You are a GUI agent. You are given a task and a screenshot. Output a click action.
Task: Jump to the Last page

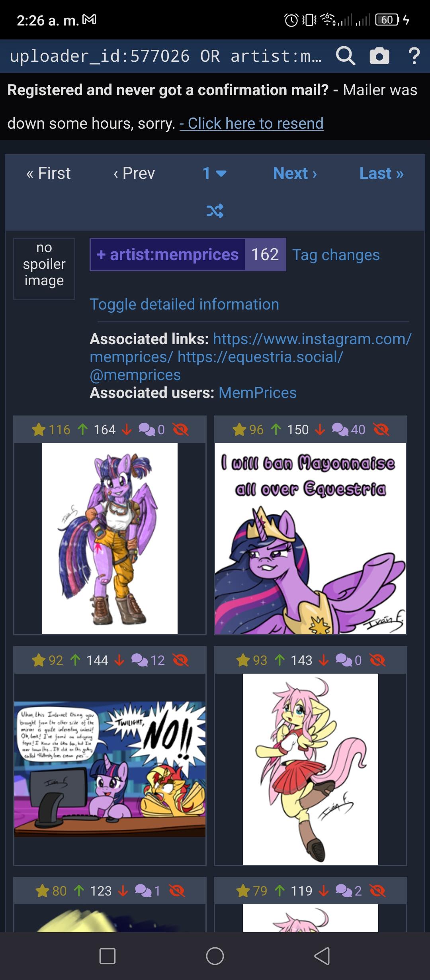[x=381, y=173]
